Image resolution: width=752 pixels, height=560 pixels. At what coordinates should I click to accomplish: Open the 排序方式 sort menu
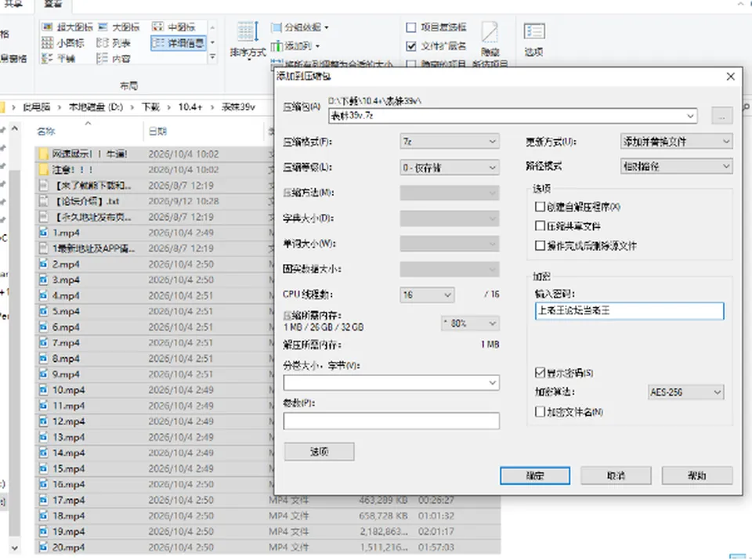pyautogui.click(x=248, y=40)
